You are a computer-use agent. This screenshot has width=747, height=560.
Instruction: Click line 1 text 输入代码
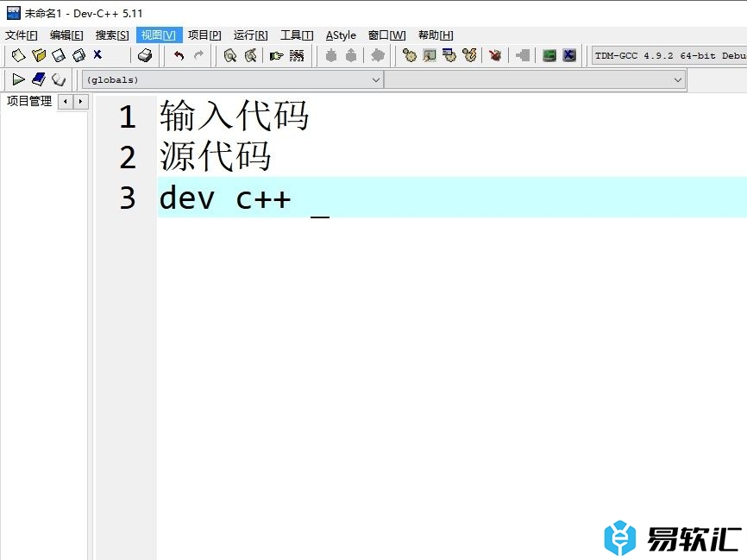point(234,116)
